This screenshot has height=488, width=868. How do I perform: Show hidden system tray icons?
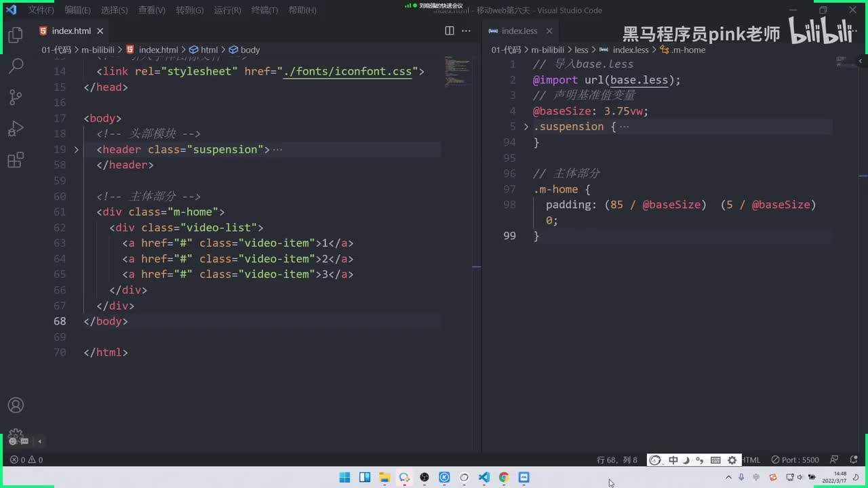(x=729, y=477)
